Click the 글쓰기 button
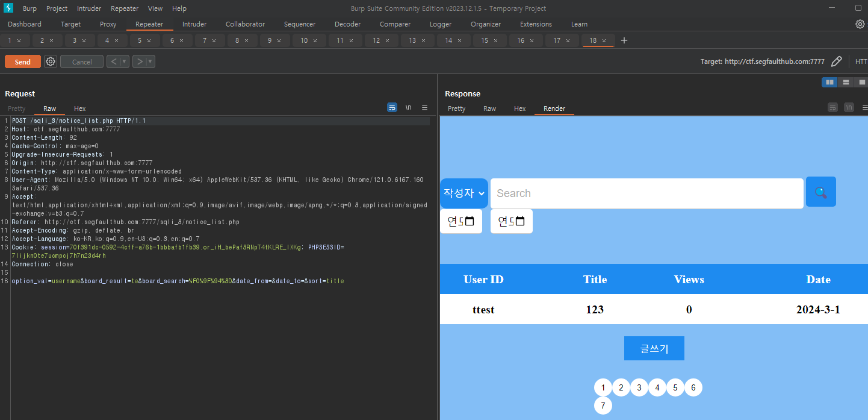Image resolution: width=868 pixels, height=420 pixels. [x=654, y=348]
